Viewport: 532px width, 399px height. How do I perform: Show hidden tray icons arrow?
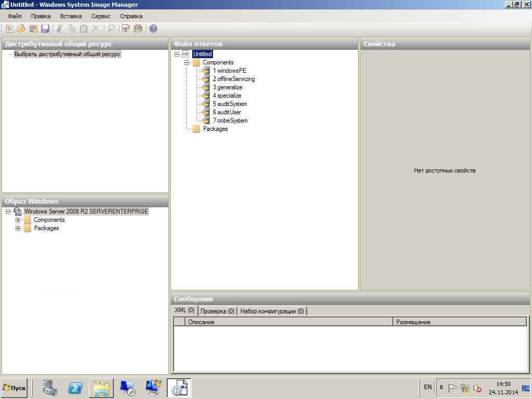[442, 388]
